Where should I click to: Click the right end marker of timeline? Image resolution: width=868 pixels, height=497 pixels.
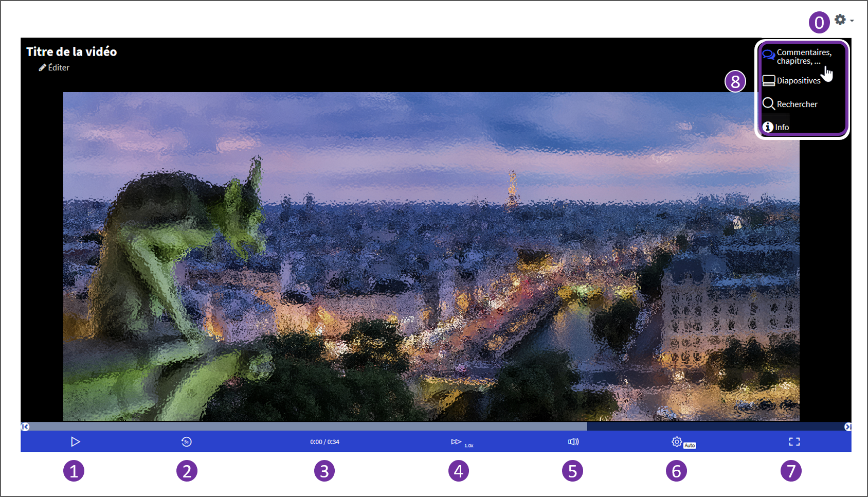[847, 427]
